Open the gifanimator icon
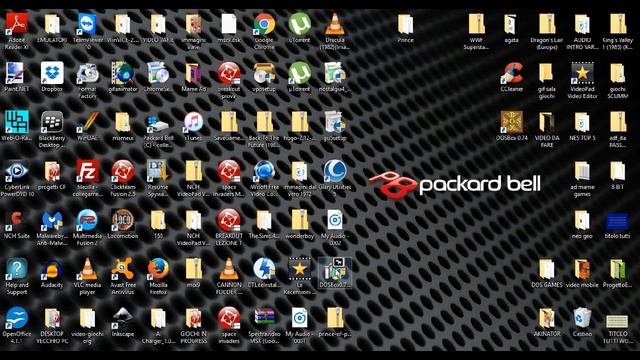Image resolution: width=640 pixels, height=360 pixels. click(x=122, y=73)
